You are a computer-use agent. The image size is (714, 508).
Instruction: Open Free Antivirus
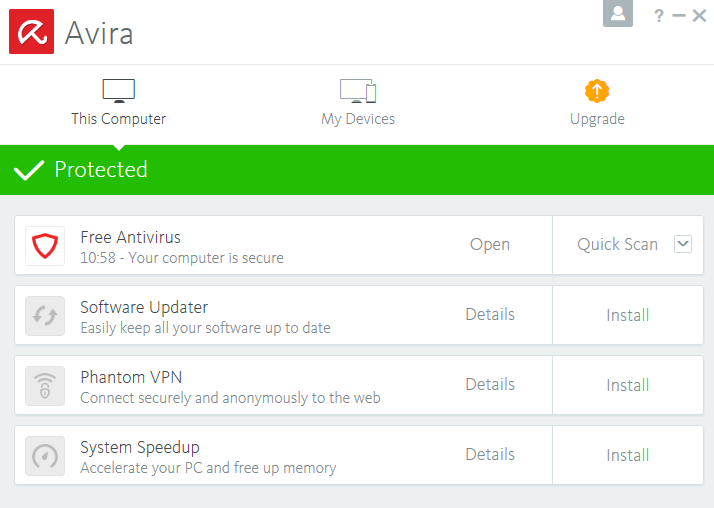coord(490,245)
